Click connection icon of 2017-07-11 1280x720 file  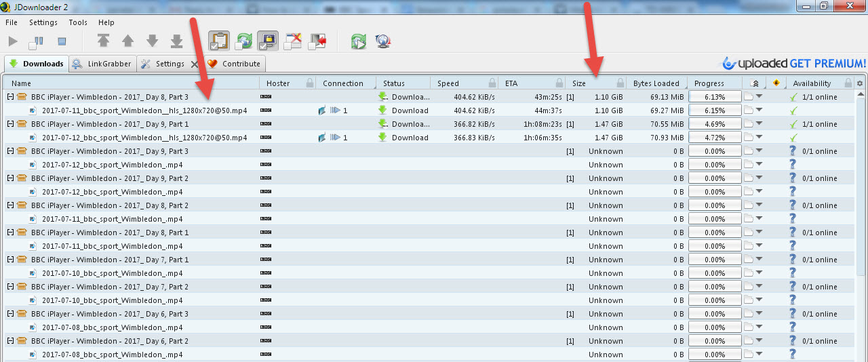point(323,110)
